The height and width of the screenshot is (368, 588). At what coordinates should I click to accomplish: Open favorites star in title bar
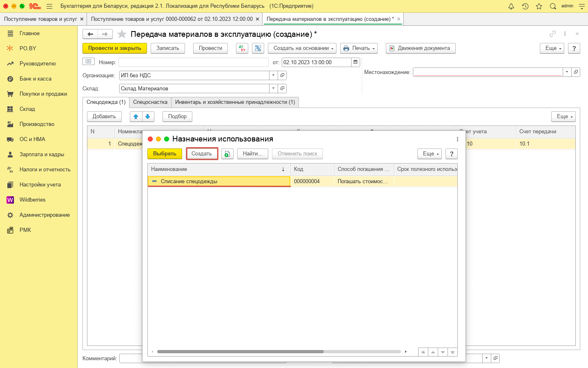tap(539, 6)
